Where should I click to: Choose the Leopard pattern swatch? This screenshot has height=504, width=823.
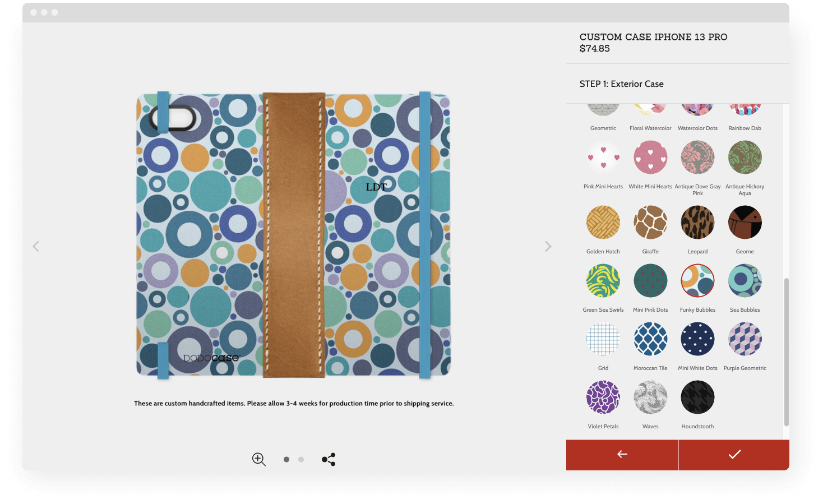point(697,223)
